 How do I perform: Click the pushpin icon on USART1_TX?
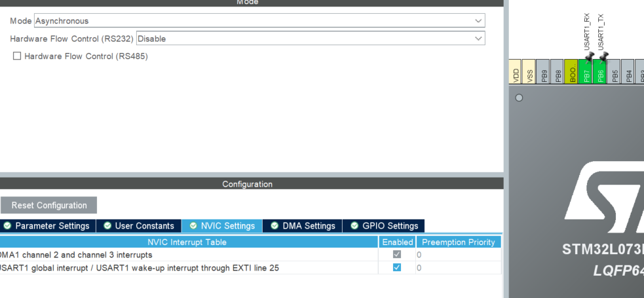tap(603, 56)
